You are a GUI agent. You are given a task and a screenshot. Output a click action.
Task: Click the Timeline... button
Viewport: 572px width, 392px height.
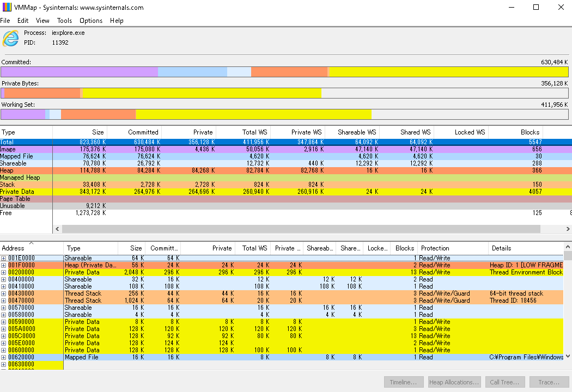(x=404, y=382)
